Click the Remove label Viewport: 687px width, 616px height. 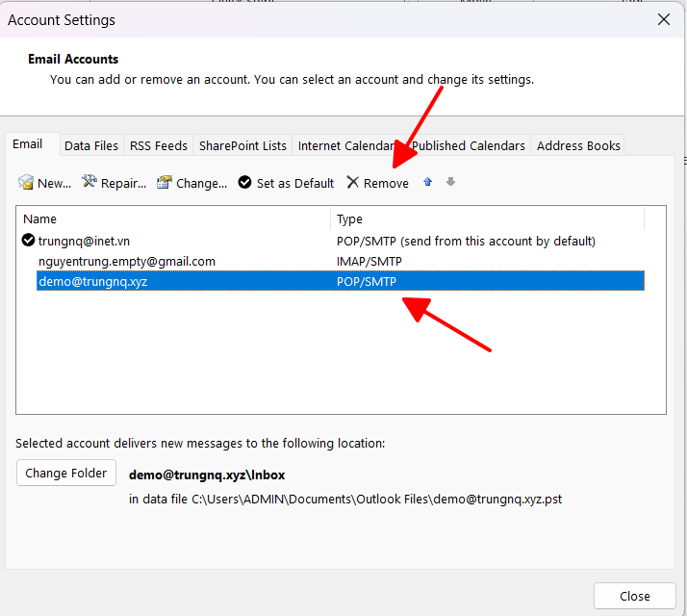click(386, 183)
